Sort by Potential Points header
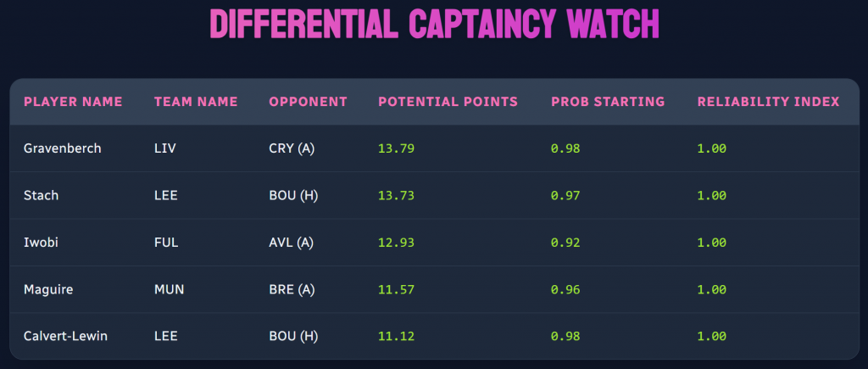Screen dimensions: 868x369 pyautogui.click(x=448, y=102)
